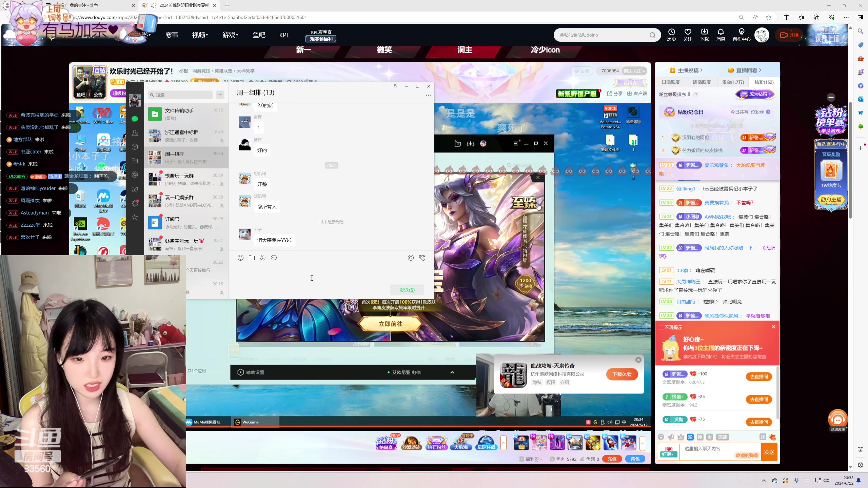Click Windows tray microphone icon
Screen dimensions: 868x488
point(796,481)
